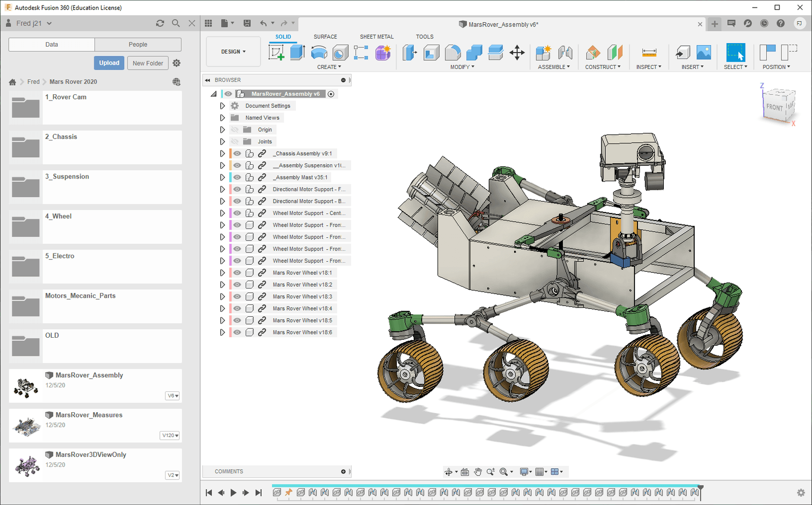Open the MarsRover_Assembly V6 version dropdown

(173, 396)
